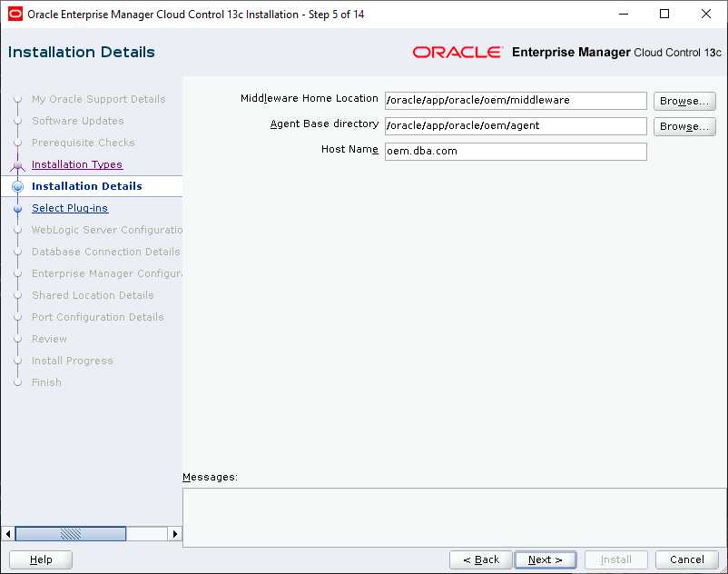Focus the Host Name field
Viewport: 728px width, 574px height.
(516, 152)
